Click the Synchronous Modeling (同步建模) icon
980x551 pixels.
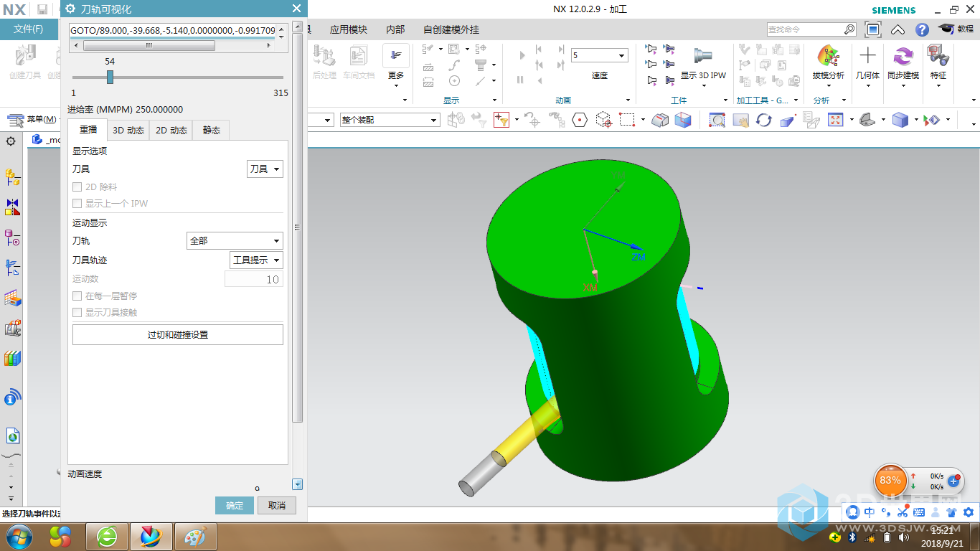point(903,57)
